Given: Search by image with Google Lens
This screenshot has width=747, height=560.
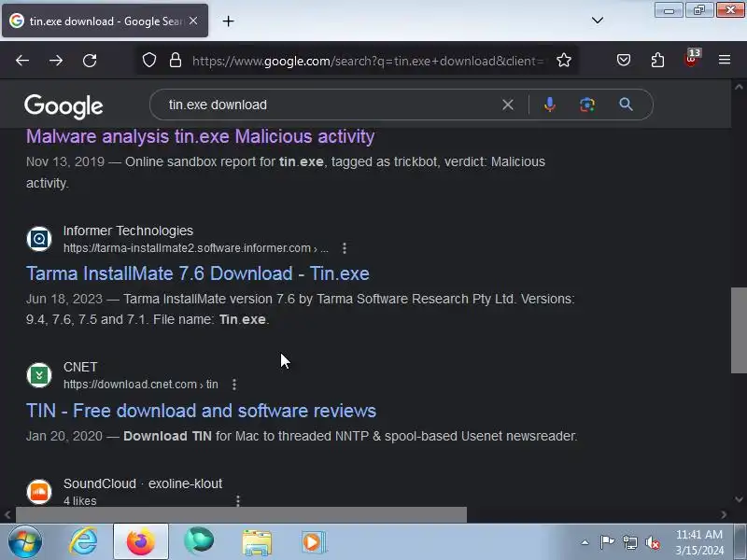Looking at the screenshot, I should [x=587, y=105].
